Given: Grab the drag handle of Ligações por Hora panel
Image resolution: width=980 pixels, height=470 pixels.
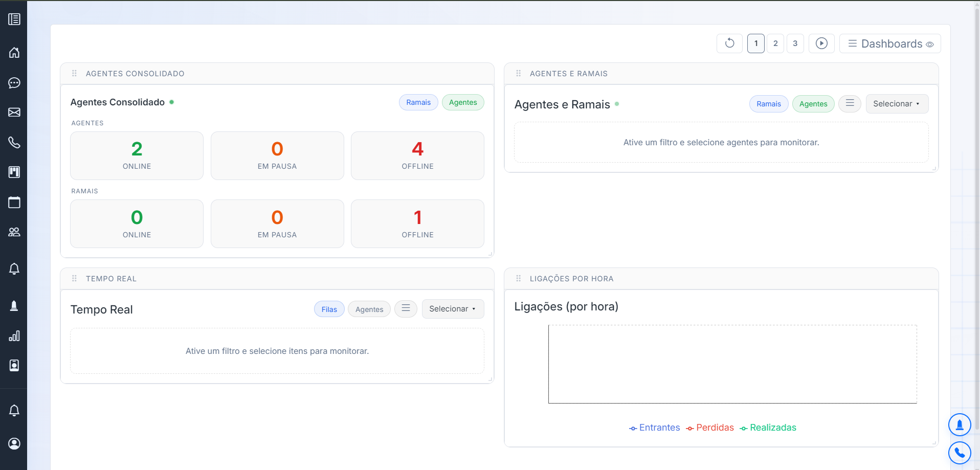Looking at the screenshot, I should 518,278.
